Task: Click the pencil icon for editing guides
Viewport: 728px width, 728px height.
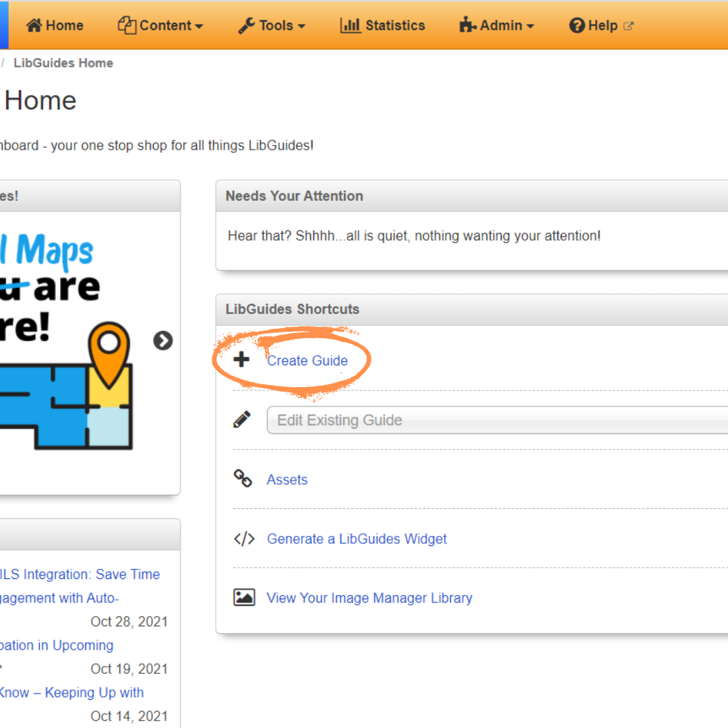Action: [x=242, y=419]
